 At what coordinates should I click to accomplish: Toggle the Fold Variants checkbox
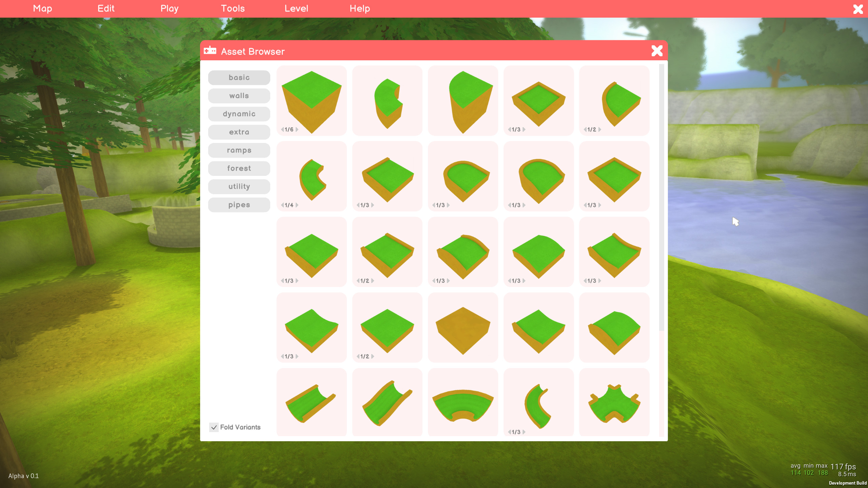click(x=214, y=427)
